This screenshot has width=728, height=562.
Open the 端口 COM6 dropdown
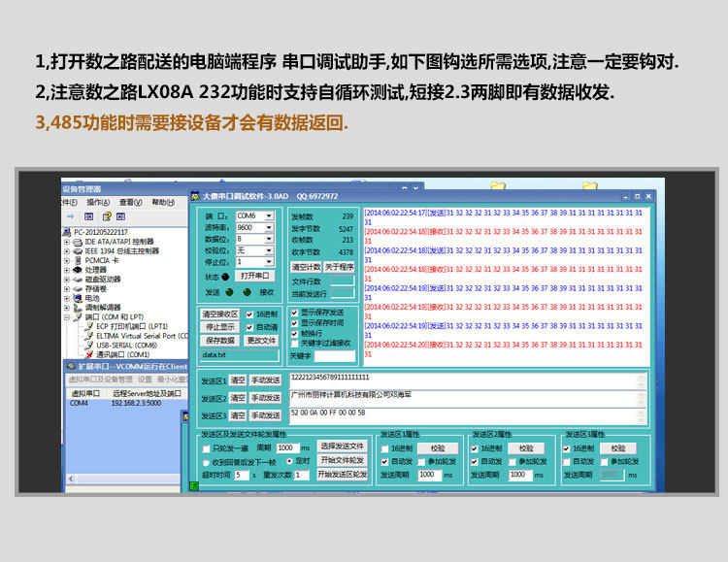269,216
